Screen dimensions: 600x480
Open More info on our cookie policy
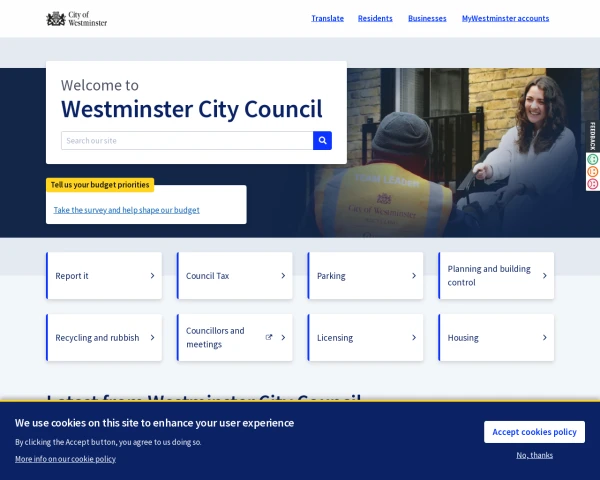pos(65,459)
